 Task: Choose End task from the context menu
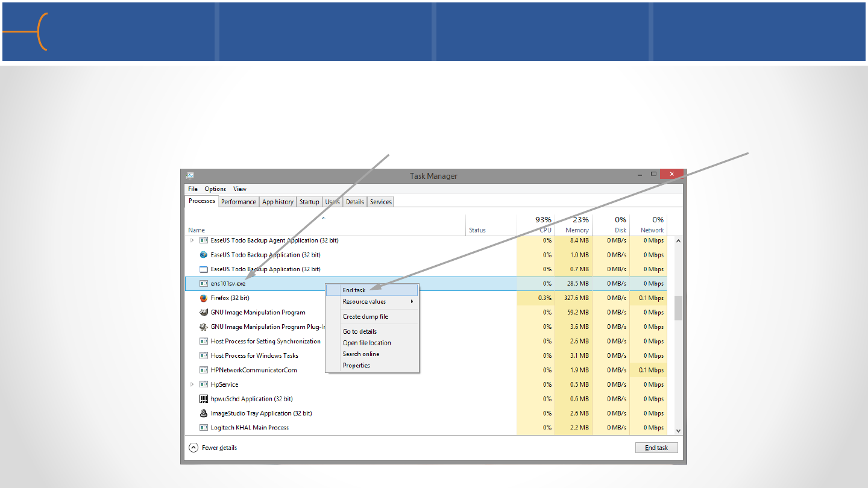point(373,290)
